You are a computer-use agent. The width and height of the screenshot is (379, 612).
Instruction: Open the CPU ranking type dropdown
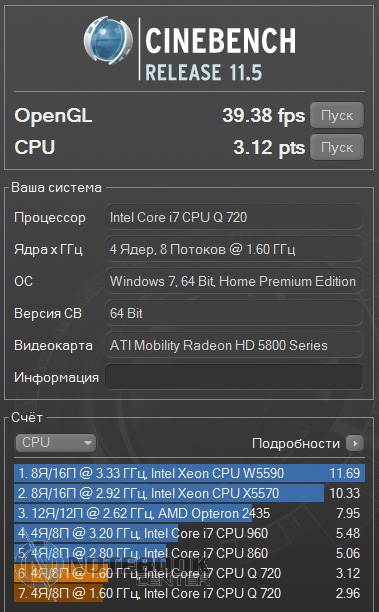(55, 443)
